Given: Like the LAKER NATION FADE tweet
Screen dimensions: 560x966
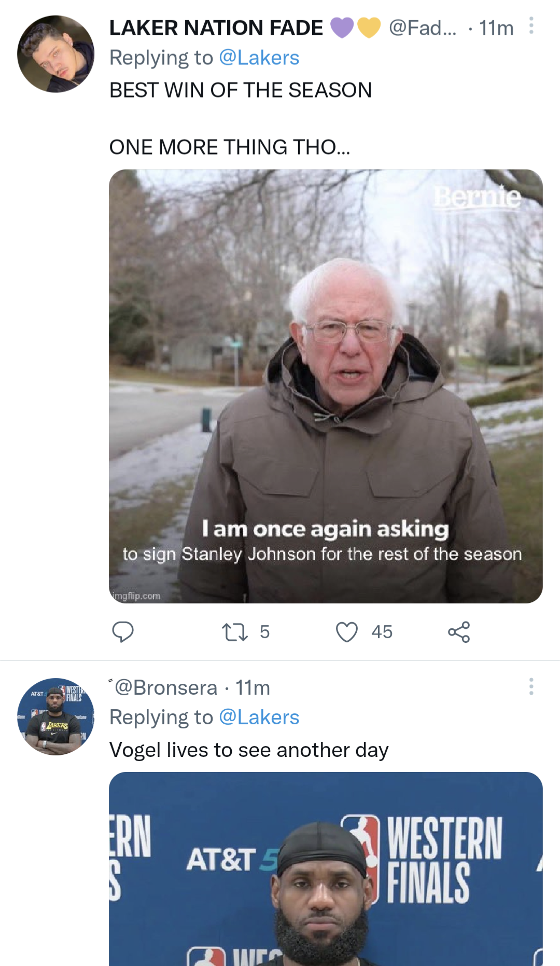Looking at the screenshot, I should coord(347,632).
